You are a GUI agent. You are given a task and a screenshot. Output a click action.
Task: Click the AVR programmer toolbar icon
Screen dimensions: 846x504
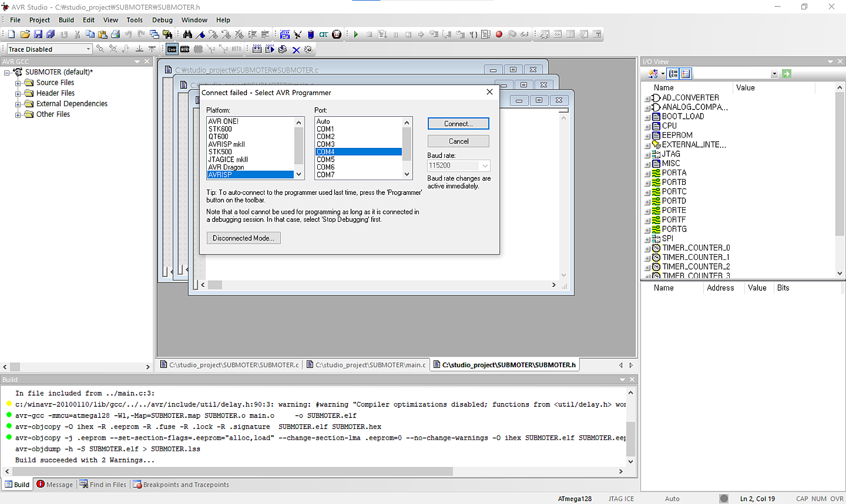[185, 49]
